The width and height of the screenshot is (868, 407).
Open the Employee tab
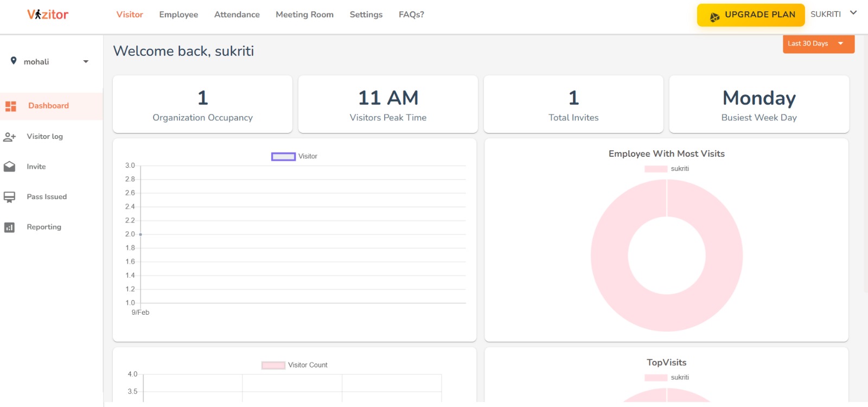[x=178, y=15]
